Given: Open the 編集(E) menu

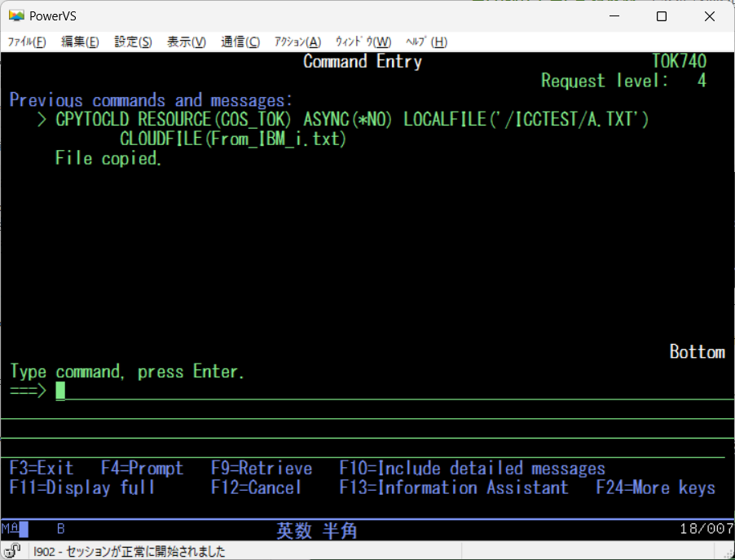Looking at the screenshot, I should click(80, 42).
